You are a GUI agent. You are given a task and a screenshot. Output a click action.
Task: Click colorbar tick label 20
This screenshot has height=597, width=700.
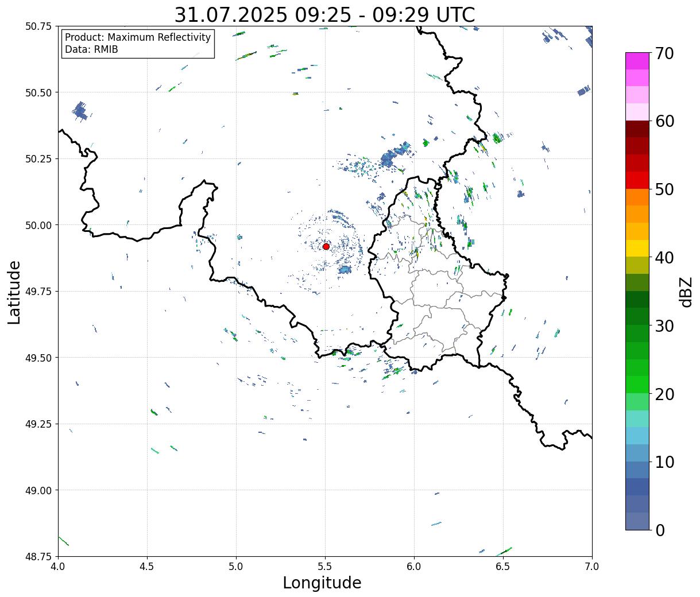click(x=664, y=394)
